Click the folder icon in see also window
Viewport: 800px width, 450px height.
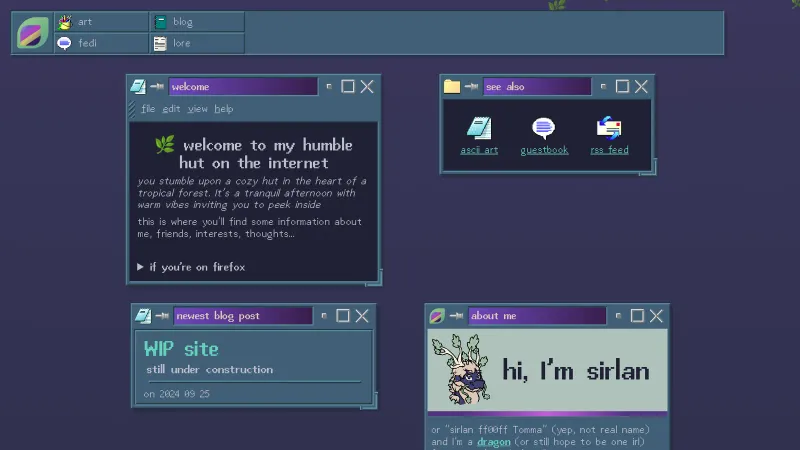[x=452, y=87]
